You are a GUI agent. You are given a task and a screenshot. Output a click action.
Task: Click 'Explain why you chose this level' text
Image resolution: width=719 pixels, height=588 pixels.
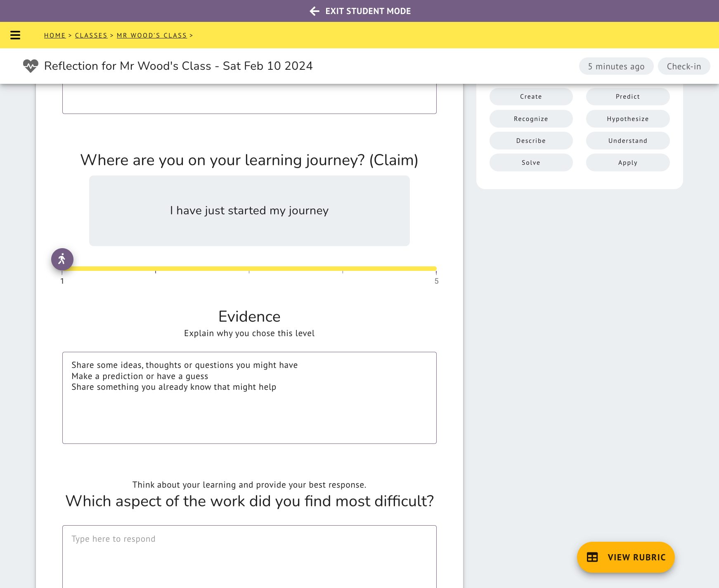point(249,333)
